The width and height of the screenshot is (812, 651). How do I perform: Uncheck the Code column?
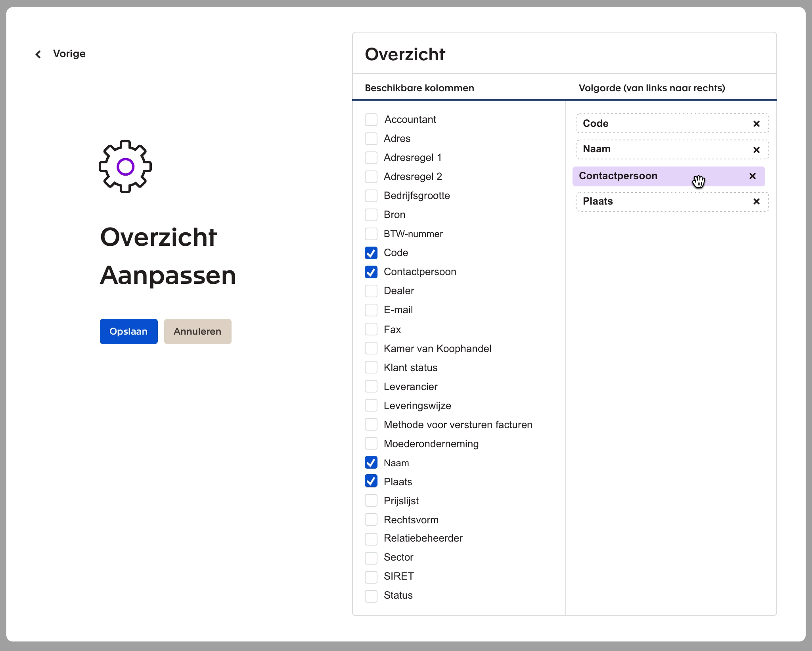pos(371,253)
